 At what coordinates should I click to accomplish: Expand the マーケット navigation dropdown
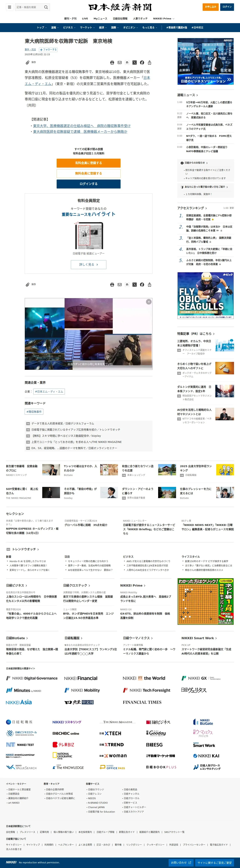click(x=87, y=28)
